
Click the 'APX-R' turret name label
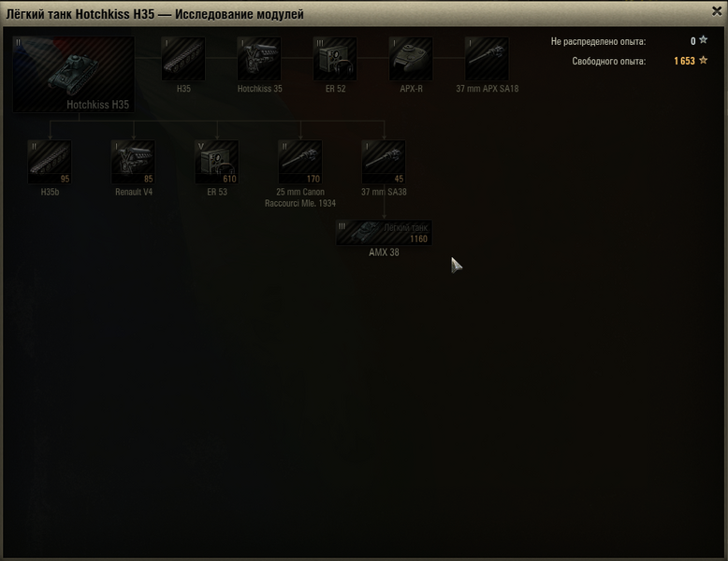click(412, 89)
